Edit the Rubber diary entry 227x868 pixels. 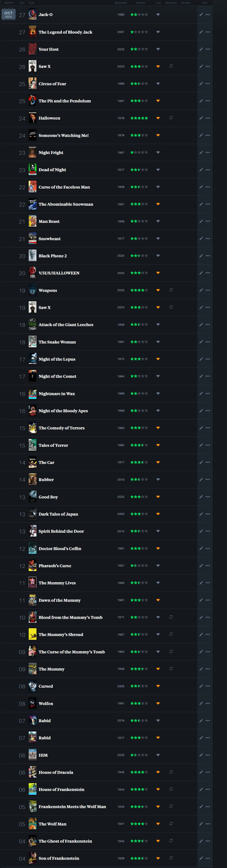[201, 480]
